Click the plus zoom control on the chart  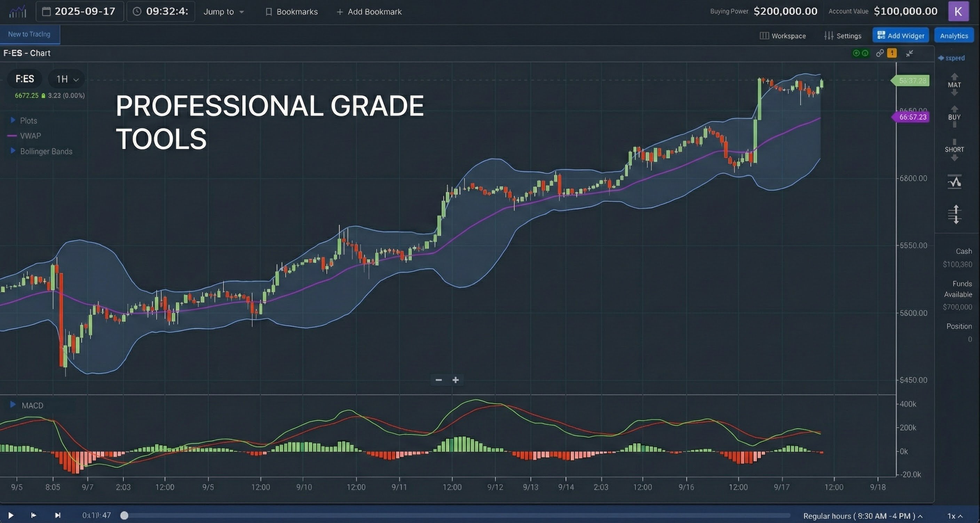[456, 380]
